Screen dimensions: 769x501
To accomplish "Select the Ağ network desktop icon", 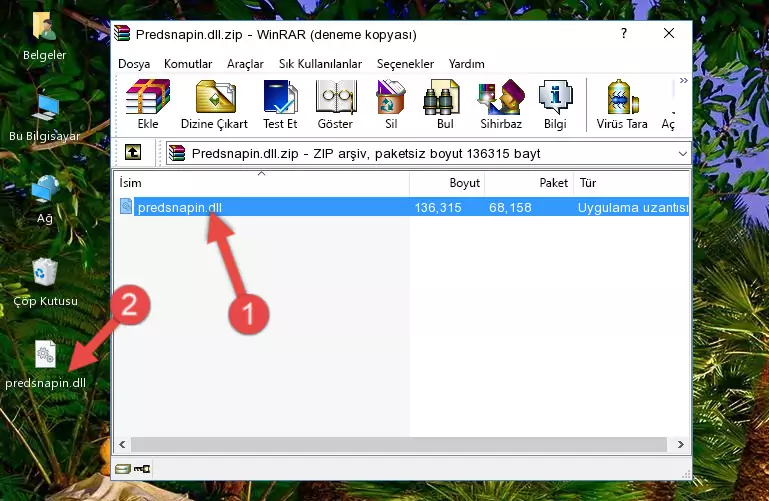I will point(45,199).
